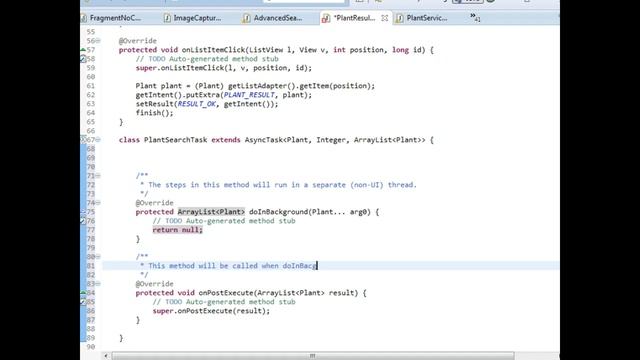Click super.onPostExecute(result) on line 86
Image resolution: width=640 pixels, height=360 pixels.
(211, 311)
